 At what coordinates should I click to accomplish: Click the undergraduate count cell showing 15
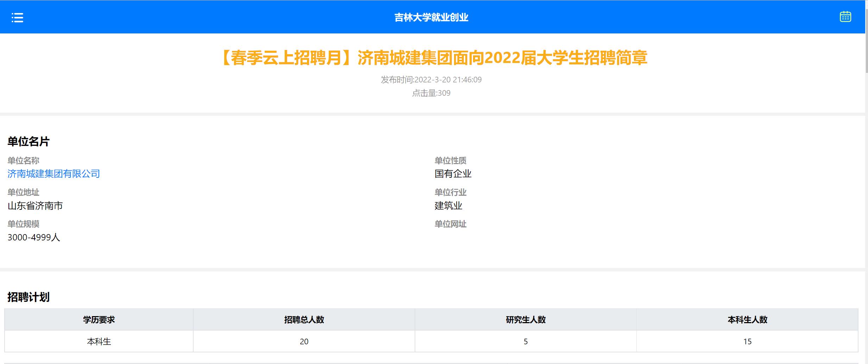(x=747, y=341)
